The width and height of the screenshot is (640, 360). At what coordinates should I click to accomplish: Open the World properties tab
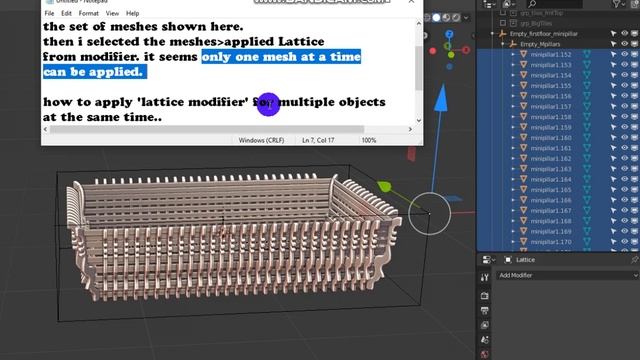(484, 354)
